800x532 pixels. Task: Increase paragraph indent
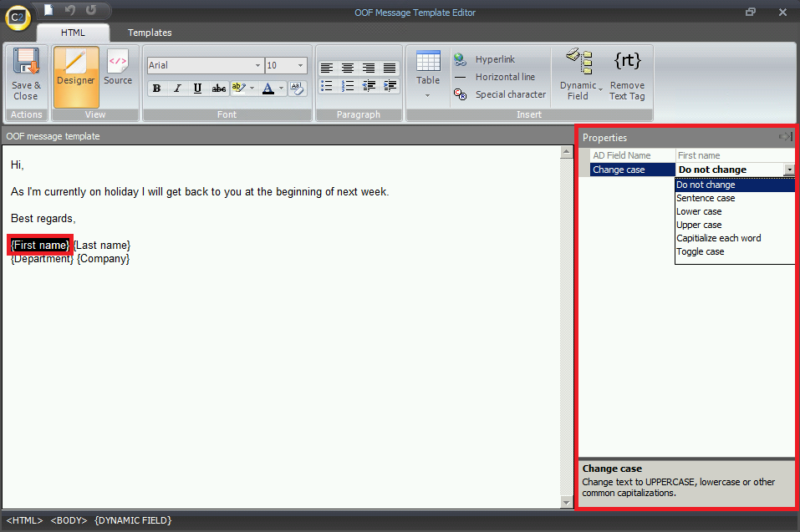pyautogui.click(x=390, y=86)
